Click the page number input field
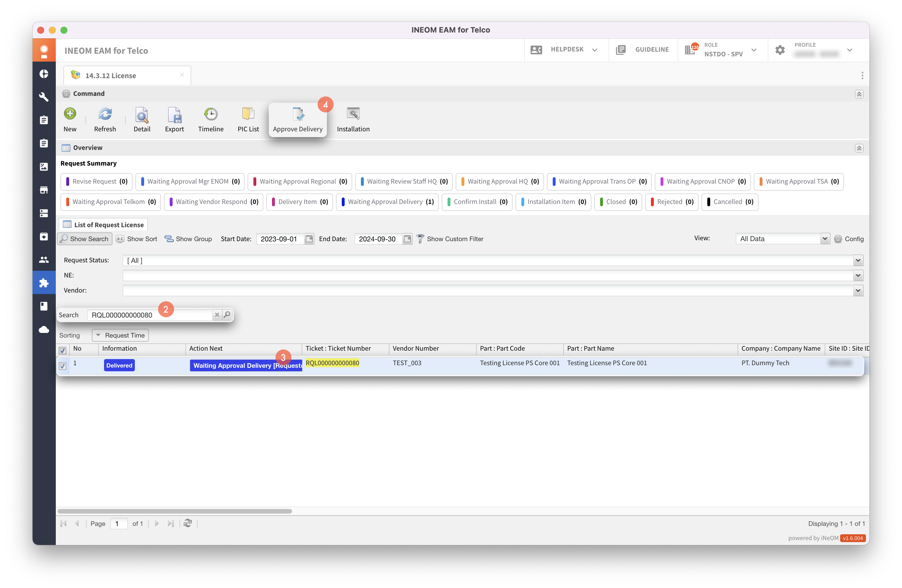This screenshot has width=902, height=588. pyautogui.click(x=119, y=524)
